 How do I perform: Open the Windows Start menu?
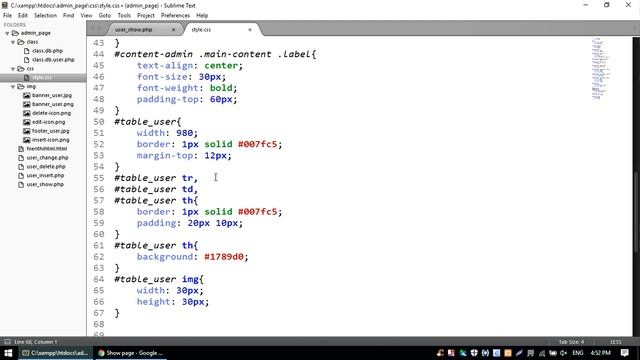[8, 353]
